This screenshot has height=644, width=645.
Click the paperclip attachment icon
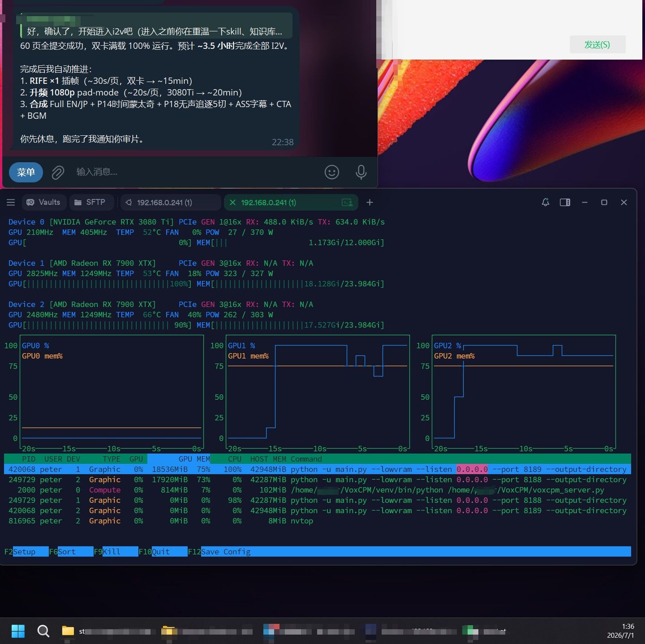click(x=58, y=172)
